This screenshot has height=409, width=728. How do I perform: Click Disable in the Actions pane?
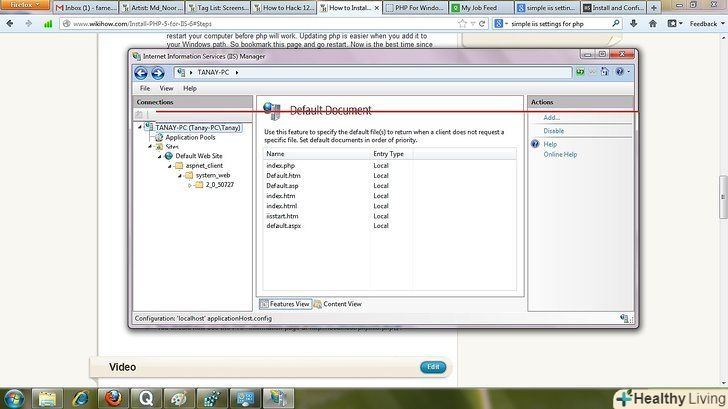point(553,131)
